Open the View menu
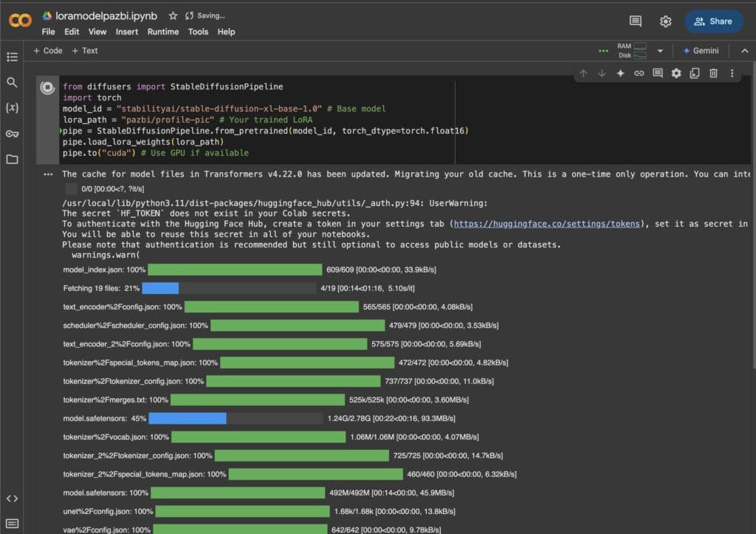The image size is (756, 534). coord(97,32)
